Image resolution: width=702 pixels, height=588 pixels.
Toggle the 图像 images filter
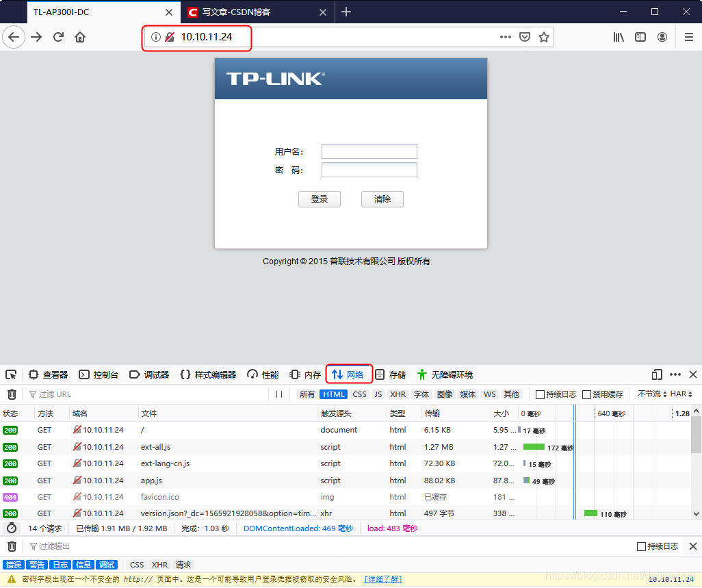pyautogui.click(x=445, y=394)
